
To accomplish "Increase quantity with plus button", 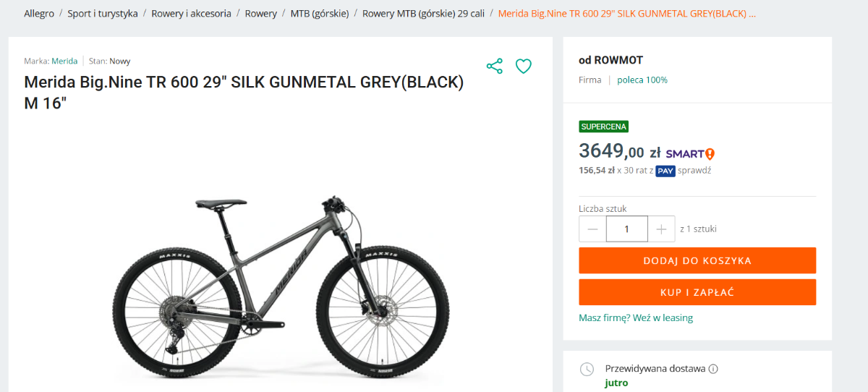I will [x=661, y=229].
